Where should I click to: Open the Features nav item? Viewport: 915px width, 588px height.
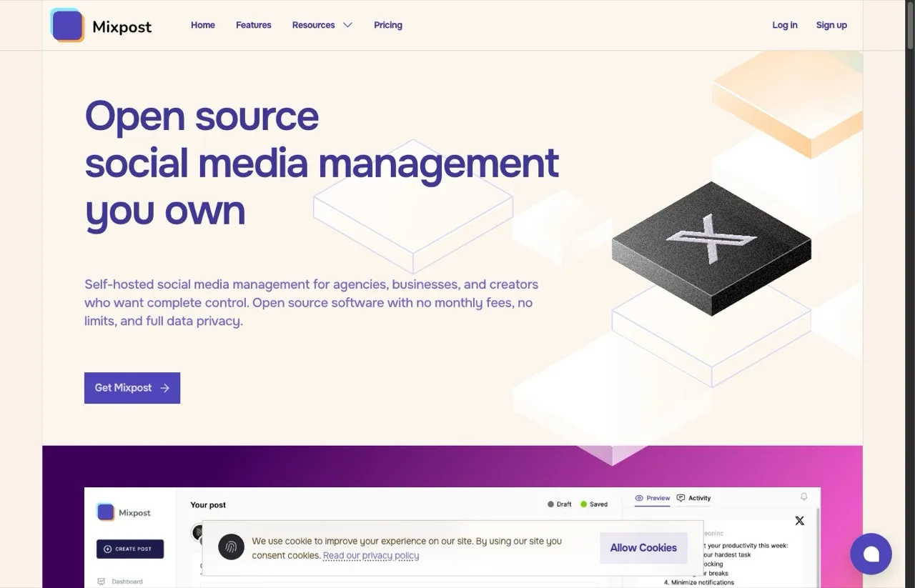coord(254,25)
